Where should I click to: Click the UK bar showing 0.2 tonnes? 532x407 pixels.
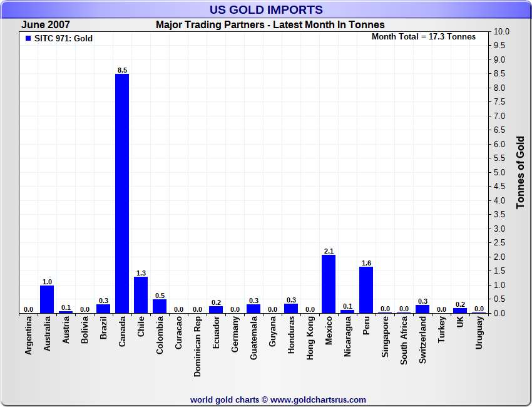click(460, 311)
